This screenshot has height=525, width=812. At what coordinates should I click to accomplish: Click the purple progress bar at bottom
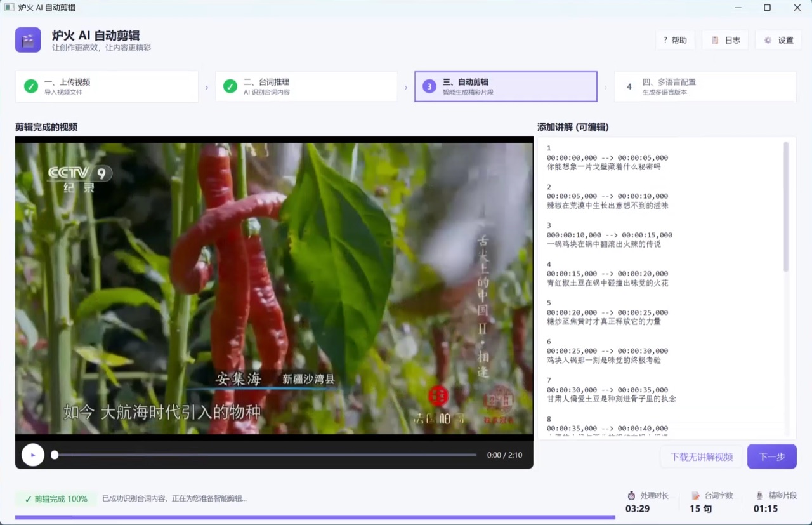click(x=315, y=517)
